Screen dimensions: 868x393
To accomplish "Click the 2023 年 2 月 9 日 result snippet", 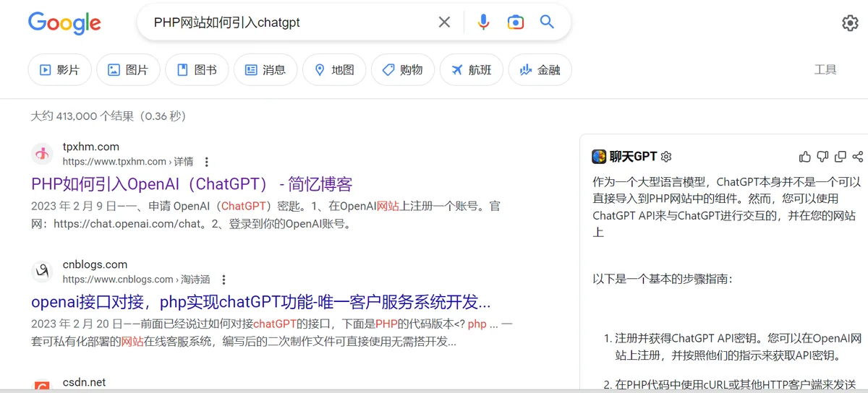I will [x=266, y=215].
